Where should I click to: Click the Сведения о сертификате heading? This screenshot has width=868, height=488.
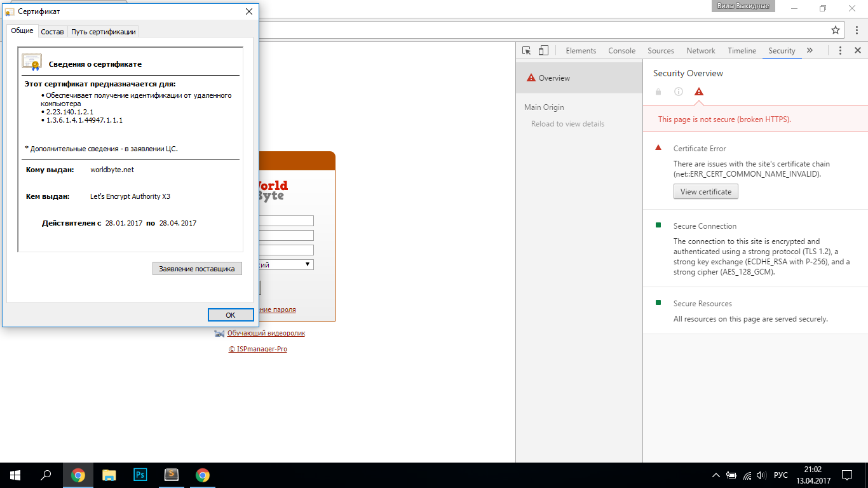[x=95, y=64]
